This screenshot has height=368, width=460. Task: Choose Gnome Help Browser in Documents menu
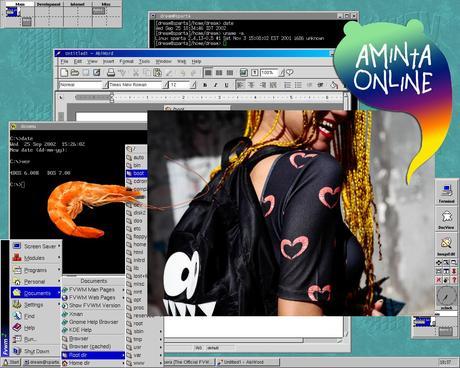(x=93, y=322)
